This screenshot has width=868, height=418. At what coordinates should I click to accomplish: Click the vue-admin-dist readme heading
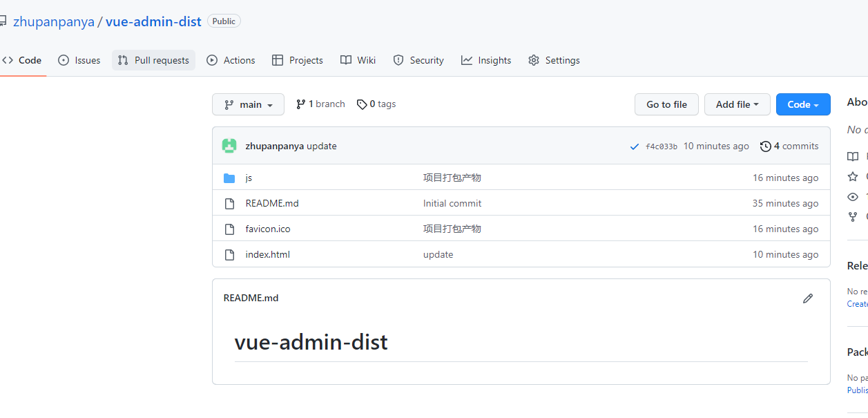click(311, 342)
